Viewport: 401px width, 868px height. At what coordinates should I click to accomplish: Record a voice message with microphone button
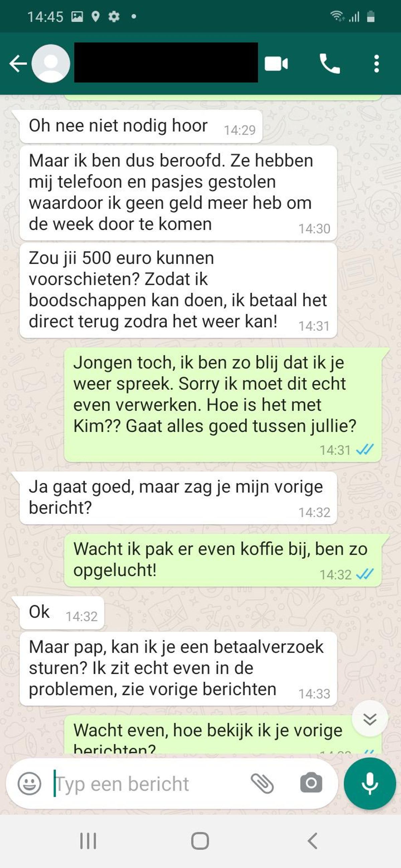[370, 784]
